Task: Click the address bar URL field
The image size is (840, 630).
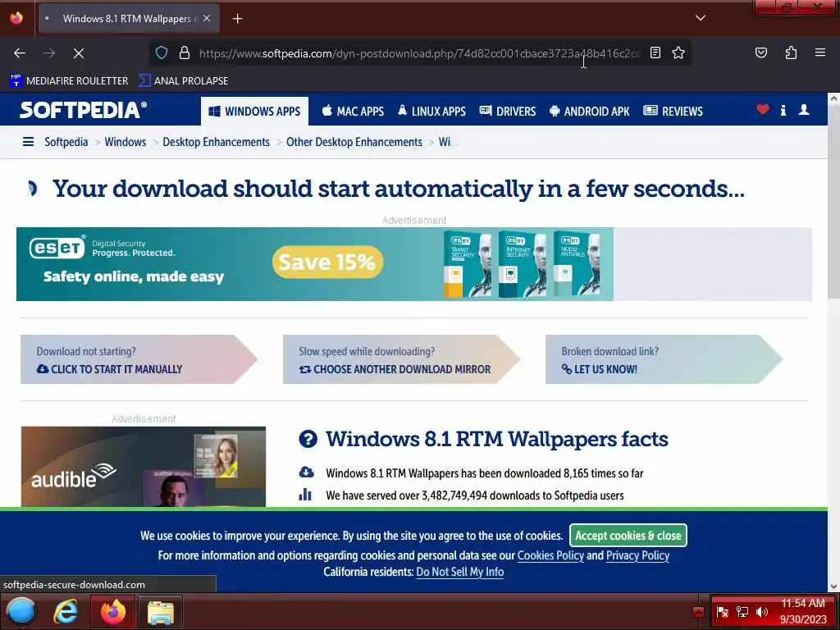Action: pos(419,53)
